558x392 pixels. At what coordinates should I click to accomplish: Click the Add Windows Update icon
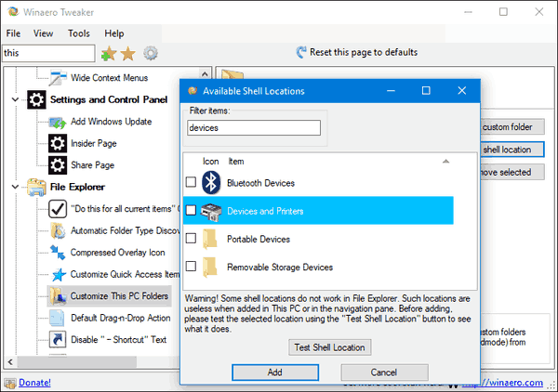click(58, 123)
